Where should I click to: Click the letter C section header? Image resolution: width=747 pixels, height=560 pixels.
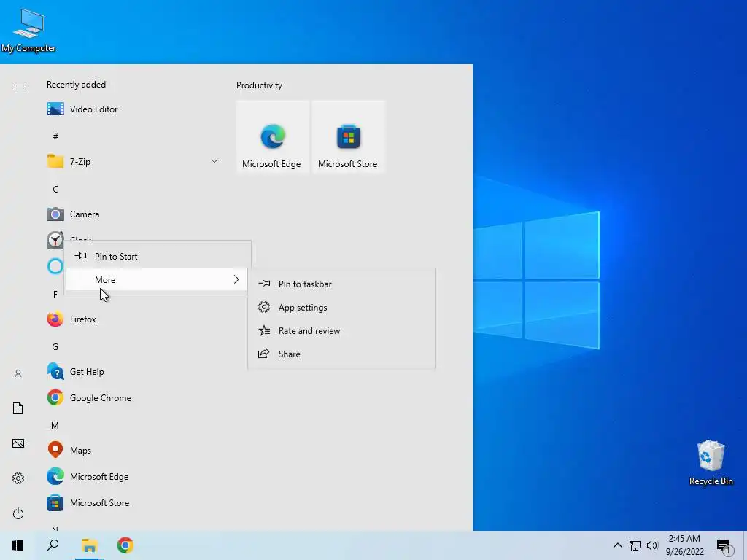coord(55,189)
